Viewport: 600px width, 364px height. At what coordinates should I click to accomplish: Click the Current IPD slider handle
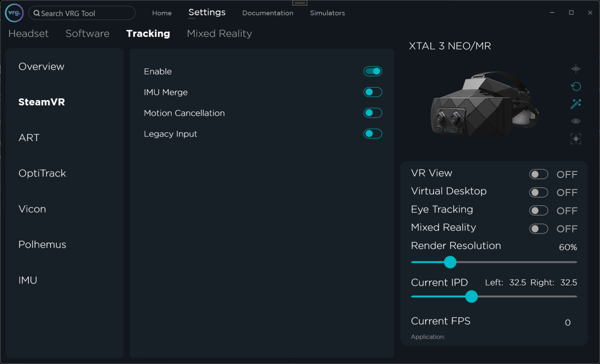[471, 296]
